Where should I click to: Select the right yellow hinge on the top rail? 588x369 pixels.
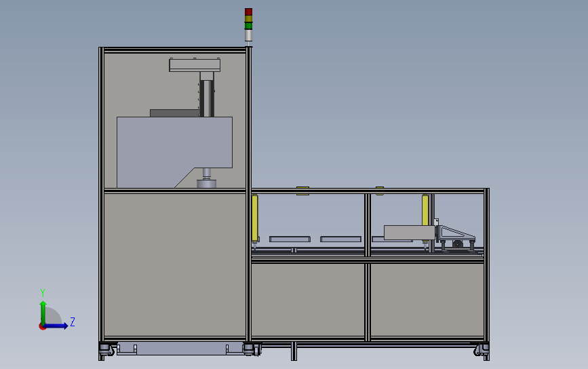(380, 191)
